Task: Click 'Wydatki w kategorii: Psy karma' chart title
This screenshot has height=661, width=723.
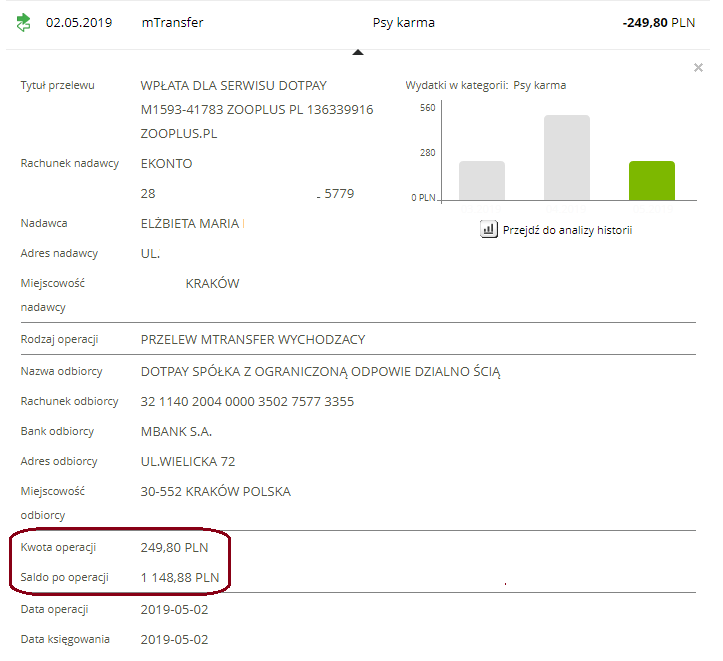Action: tap(486, 85)
